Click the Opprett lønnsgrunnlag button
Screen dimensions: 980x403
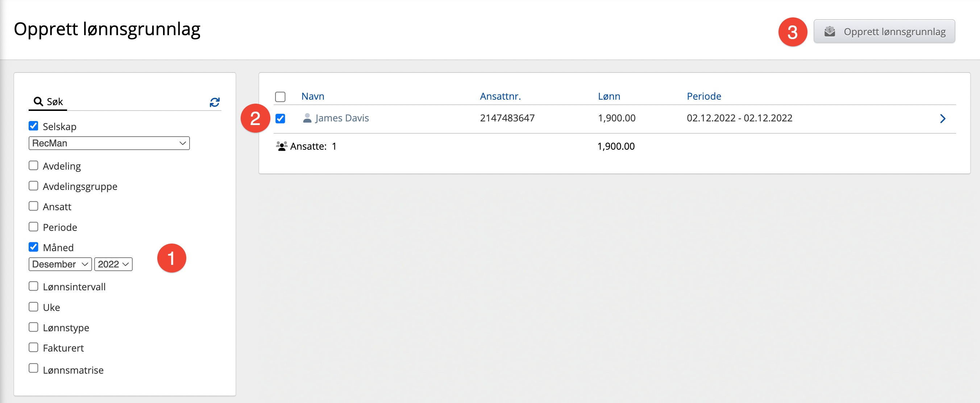884,32
